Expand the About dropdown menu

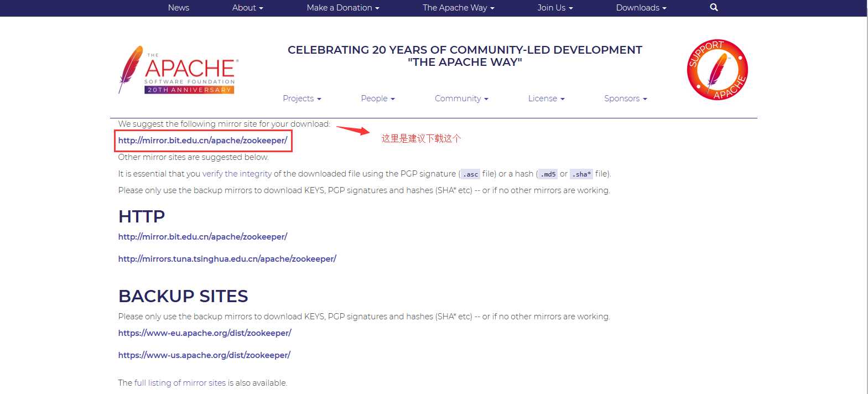[247, 8]
